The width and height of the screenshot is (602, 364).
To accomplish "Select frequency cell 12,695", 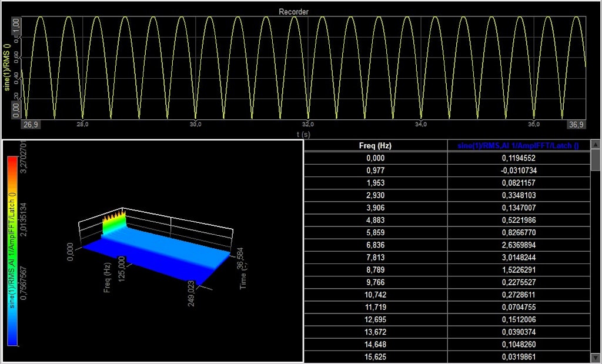I will click(x=376, y=319).
